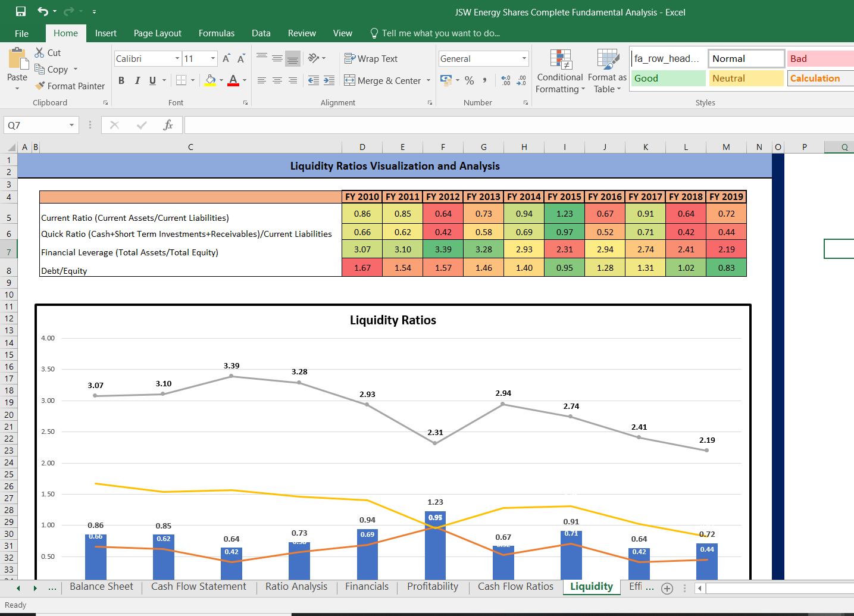Image resolution: width=854 pixels, height=616 pixels.
Task: Open Conditional Formatting menu
Action: (x=560, y=71)
